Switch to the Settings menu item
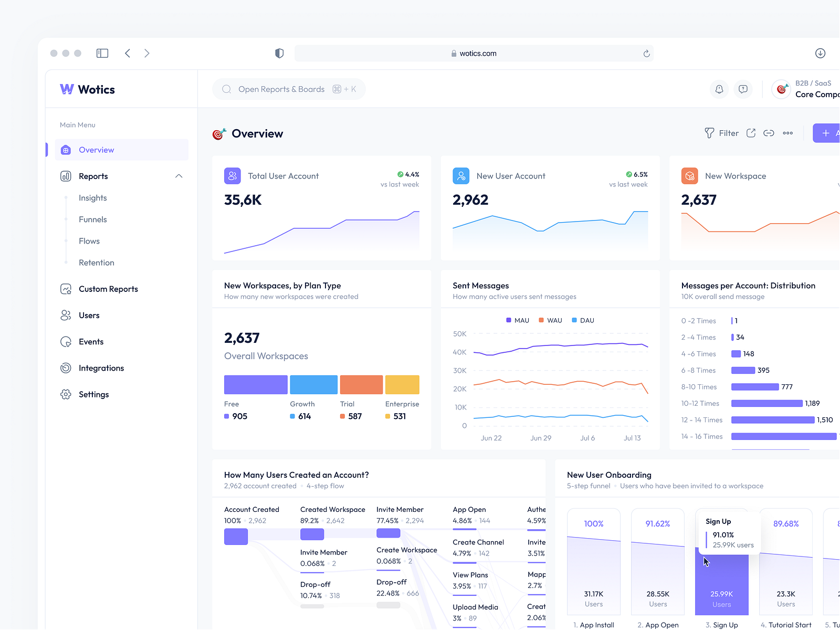 (93, 394)
